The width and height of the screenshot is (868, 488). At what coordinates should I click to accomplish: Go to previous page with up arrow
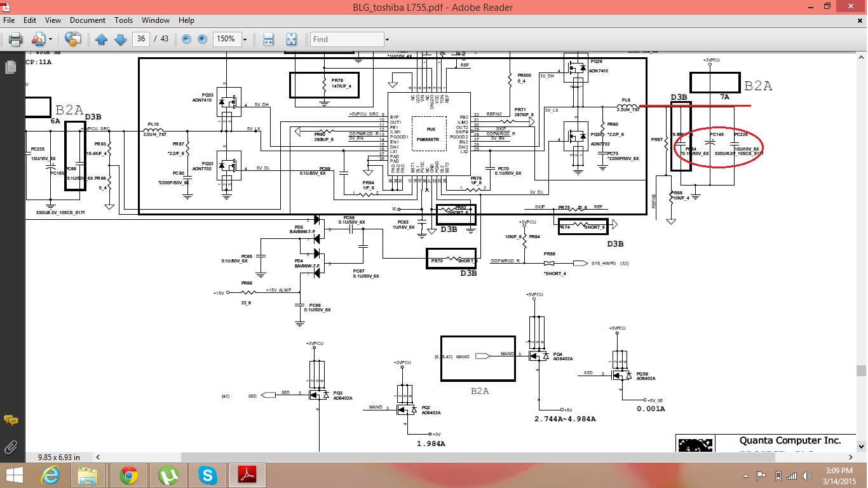101,39
